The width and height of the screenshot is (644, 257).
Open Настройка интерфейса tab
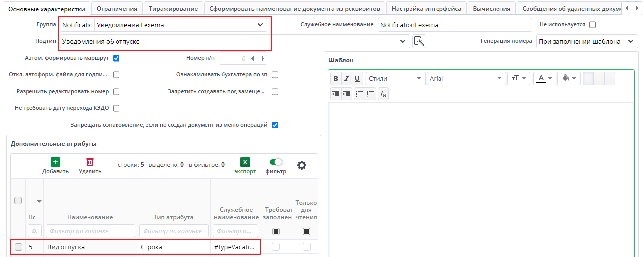426,9
